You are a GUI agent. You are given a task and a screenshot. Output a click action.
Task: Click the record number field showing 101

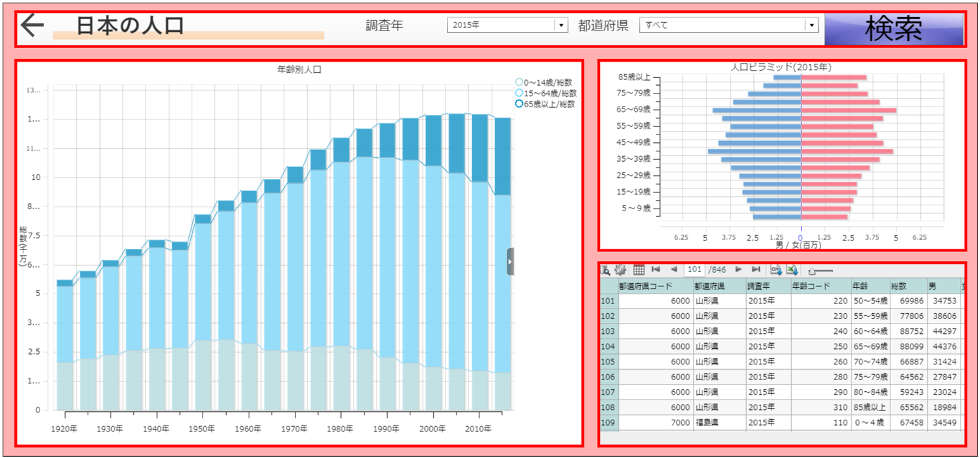coord(694,270)
